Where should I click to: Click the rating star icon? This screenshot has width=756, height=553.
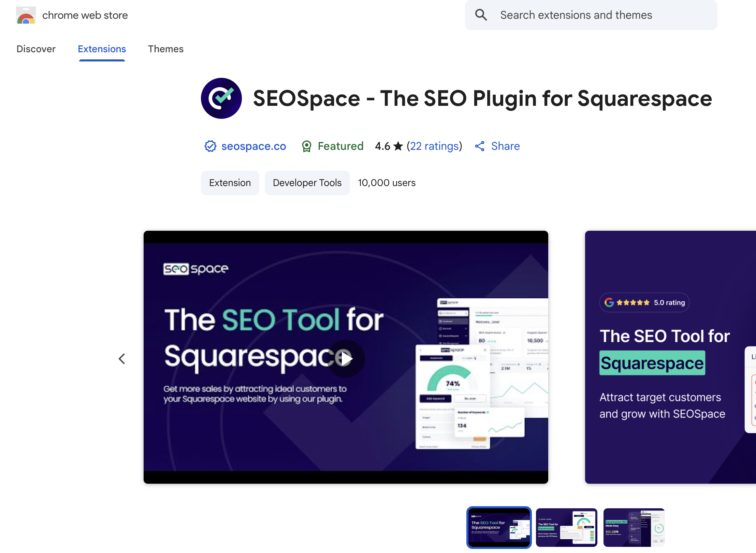398,146
